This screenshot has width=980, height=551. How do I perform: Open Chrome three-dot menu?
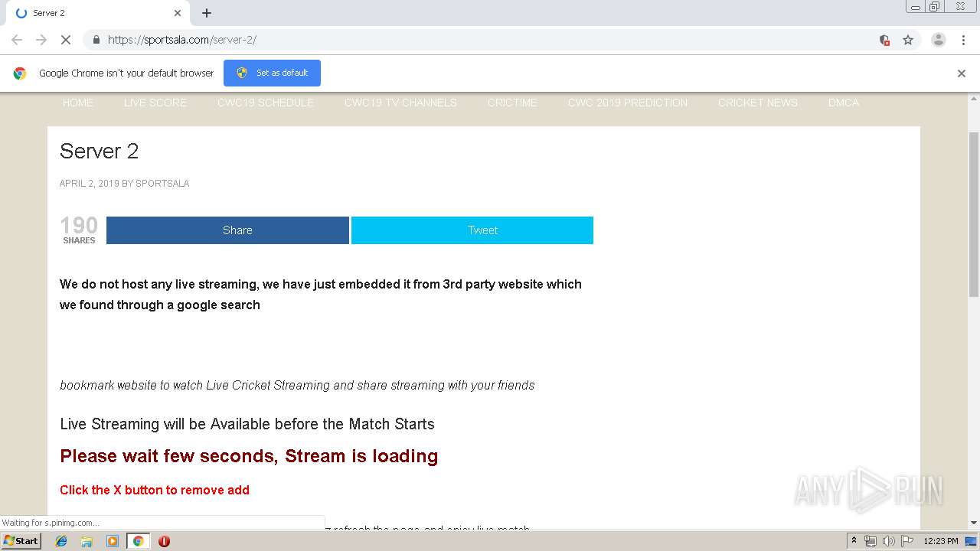click(963, 40)
